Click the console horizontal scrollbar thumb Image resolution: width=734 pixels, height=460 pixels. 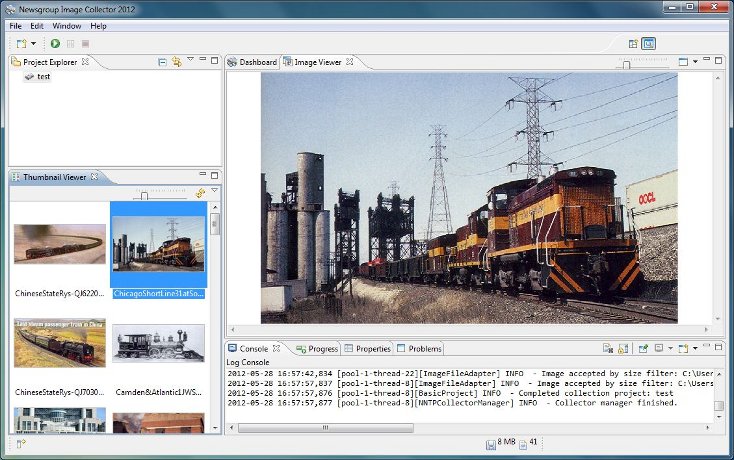pos(326,427)
